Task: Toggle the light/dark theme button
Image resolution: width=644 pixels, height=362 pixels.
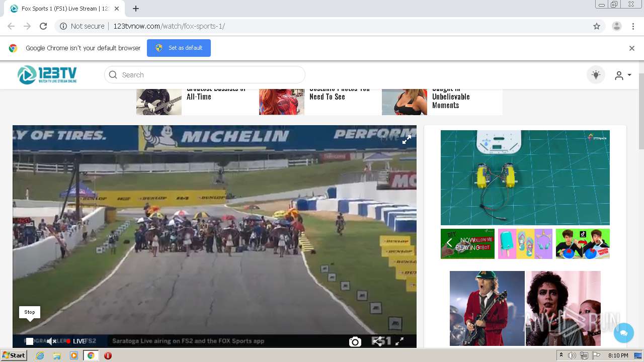Action: point(596,75)
